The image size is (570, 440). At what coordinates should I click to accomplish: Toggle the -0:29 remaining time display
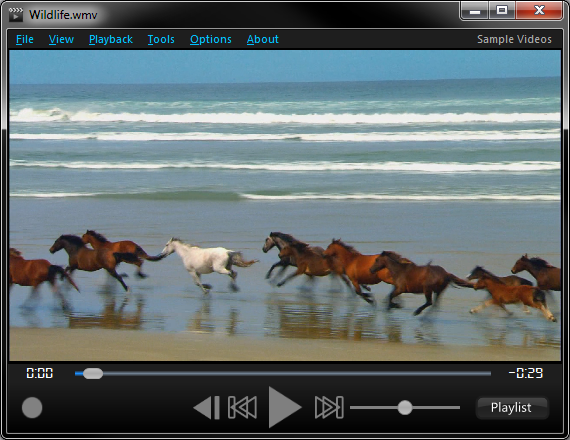tap(525, 373)
